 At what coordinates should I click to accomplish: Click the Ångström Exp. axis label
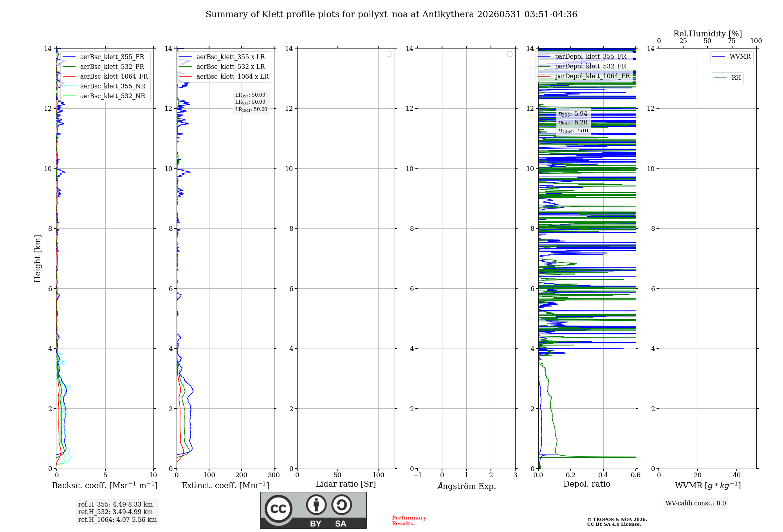[467, 486]
